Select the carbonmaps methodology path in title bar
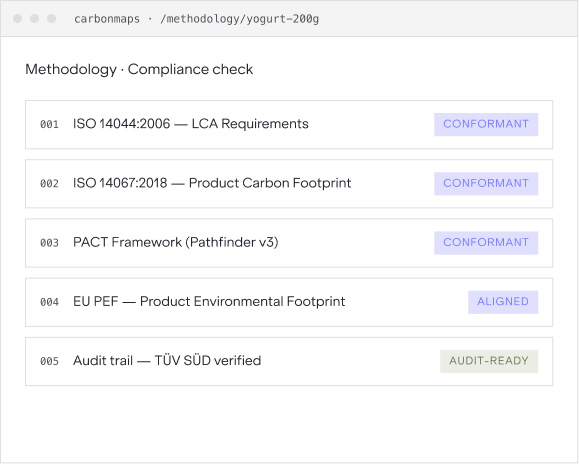 pyautogui.click(x=196, y=19)
